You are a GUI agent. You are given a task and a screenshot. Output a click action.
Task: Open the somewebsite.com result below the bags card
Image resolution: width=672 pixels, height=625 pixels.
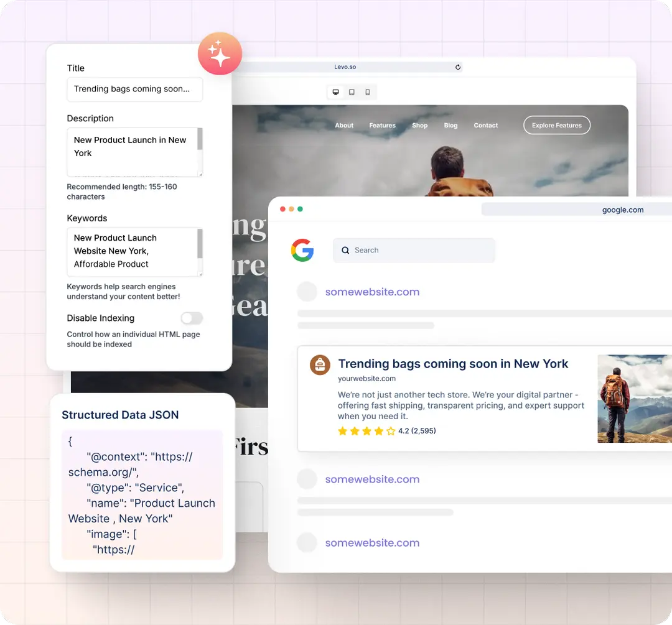pos(372,479)
